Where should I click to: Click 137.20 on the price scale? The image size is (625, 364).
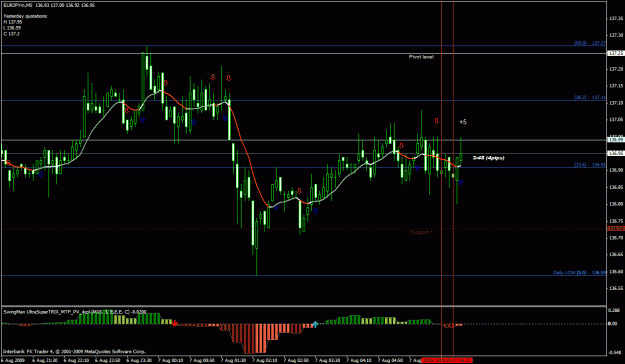(616, 69)
